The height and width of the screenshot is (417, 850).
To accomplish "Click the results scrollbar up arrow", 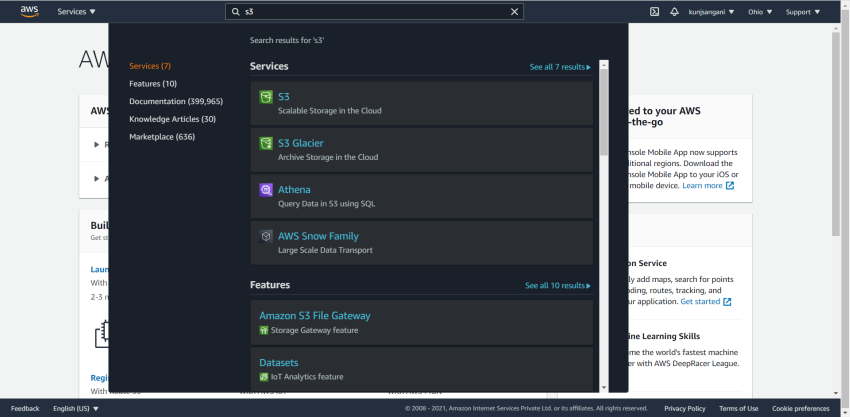I will pos(604,65).
